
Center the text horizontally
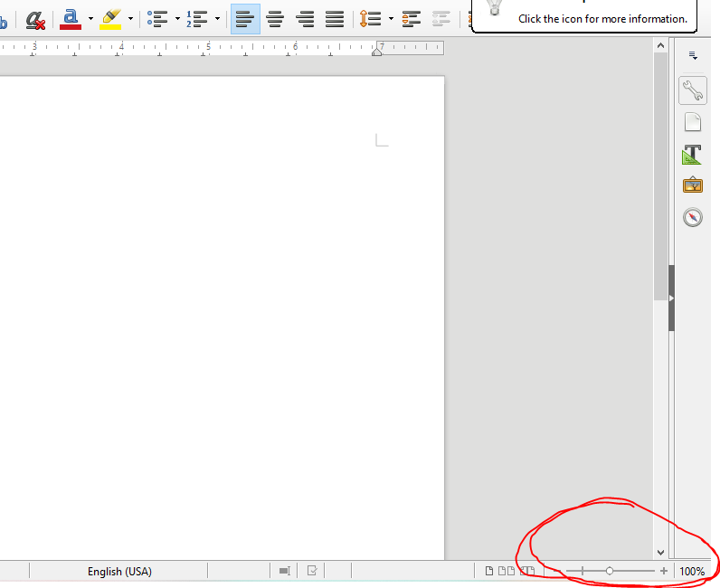coord(275,19)
